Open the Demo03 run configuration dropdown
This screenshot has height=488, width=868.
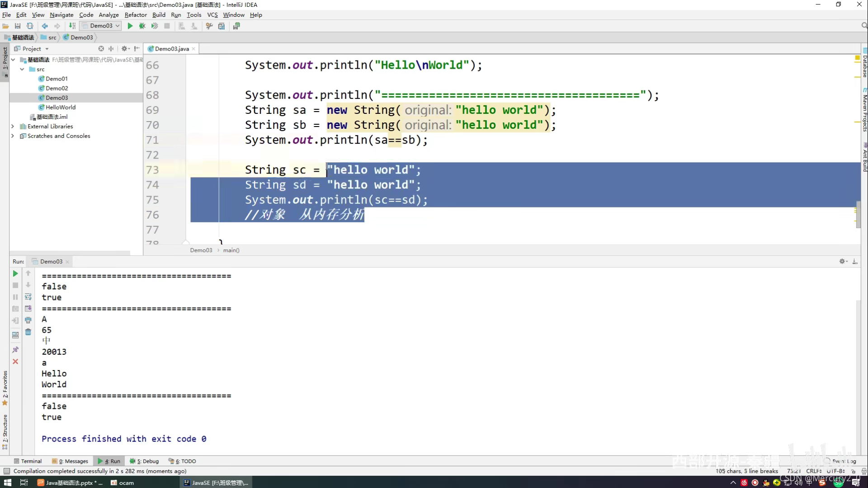[100, 26]
